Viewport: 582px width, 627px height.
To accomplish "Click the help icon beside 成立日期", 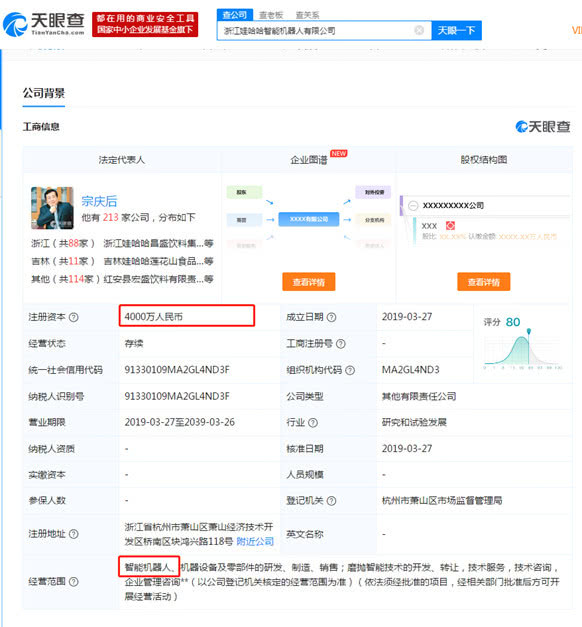I will (x=331, y=317).
